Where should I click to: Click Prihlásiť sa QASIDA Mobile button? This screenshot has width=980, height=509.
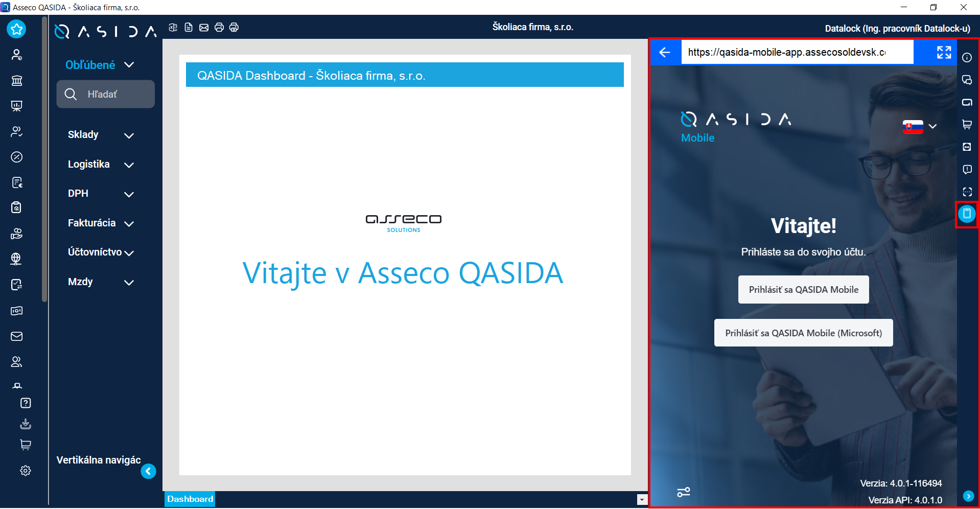point(803,290)
